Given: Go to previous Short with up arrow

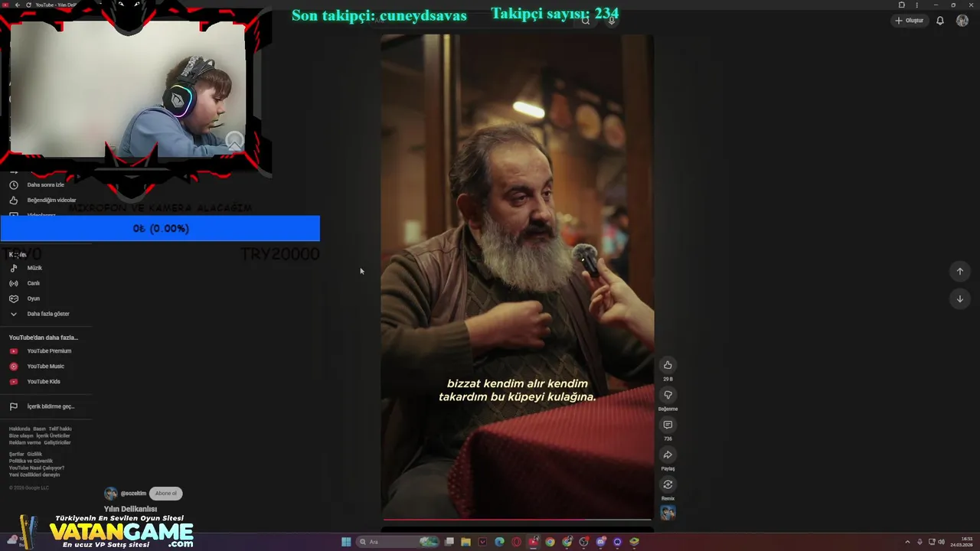Looking at the screenshot, I should (959, 271).
